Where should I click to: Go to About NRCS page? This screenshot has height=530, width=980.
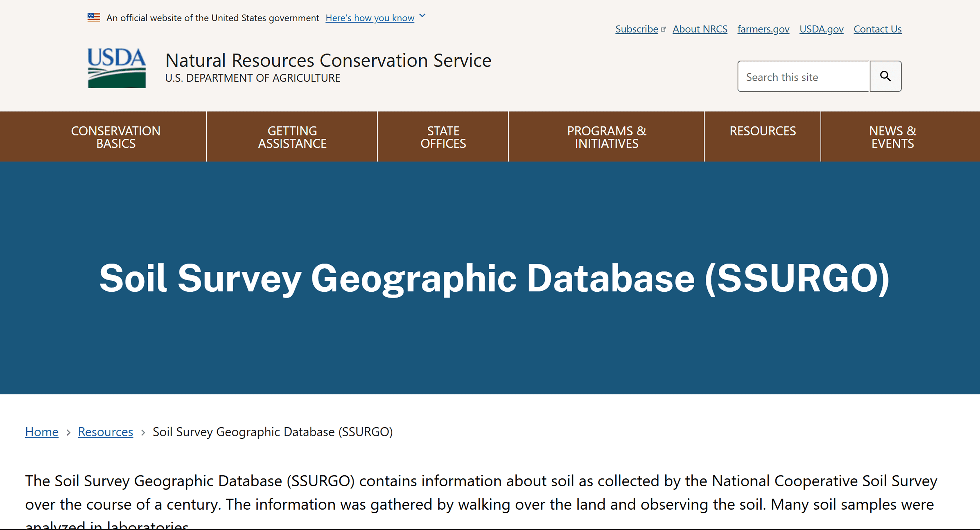tap(700, 29)
